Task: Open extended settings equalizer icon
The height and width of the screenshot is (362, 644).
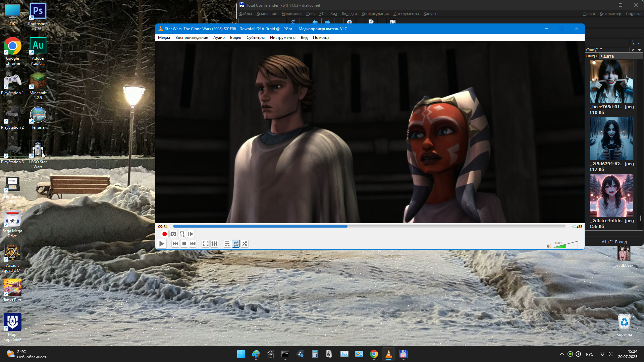Action: point(214,244)
